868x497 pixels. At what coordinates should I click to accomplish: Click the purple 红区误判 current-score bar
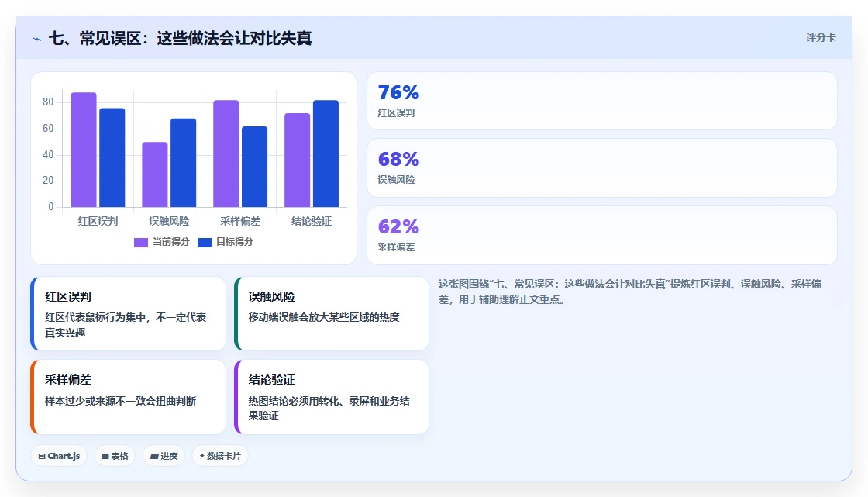84,150
